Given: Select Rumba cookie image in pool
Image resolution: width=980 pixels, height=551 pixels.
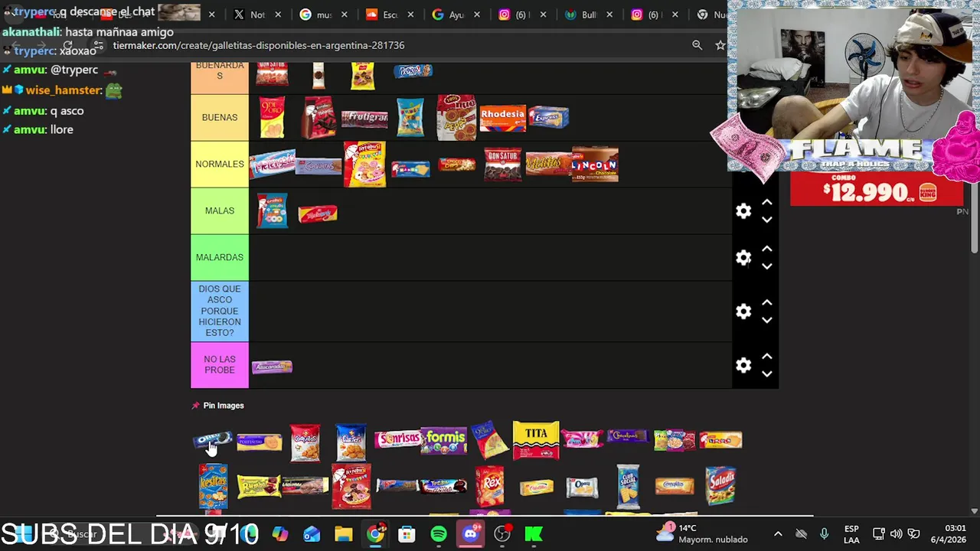Looking at the screenshot, I should click(x=259, y=486).
